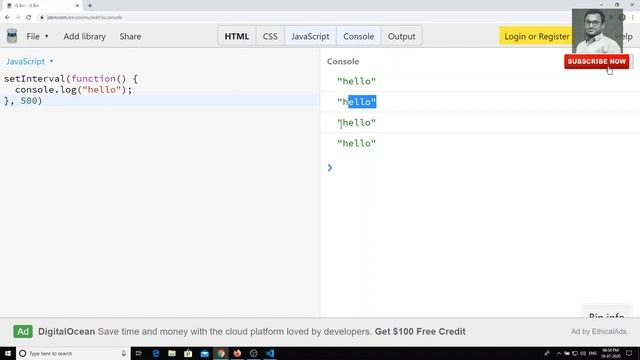640x360 pixels.
Task: Click the taskbar search box
Action: [73, 353]
